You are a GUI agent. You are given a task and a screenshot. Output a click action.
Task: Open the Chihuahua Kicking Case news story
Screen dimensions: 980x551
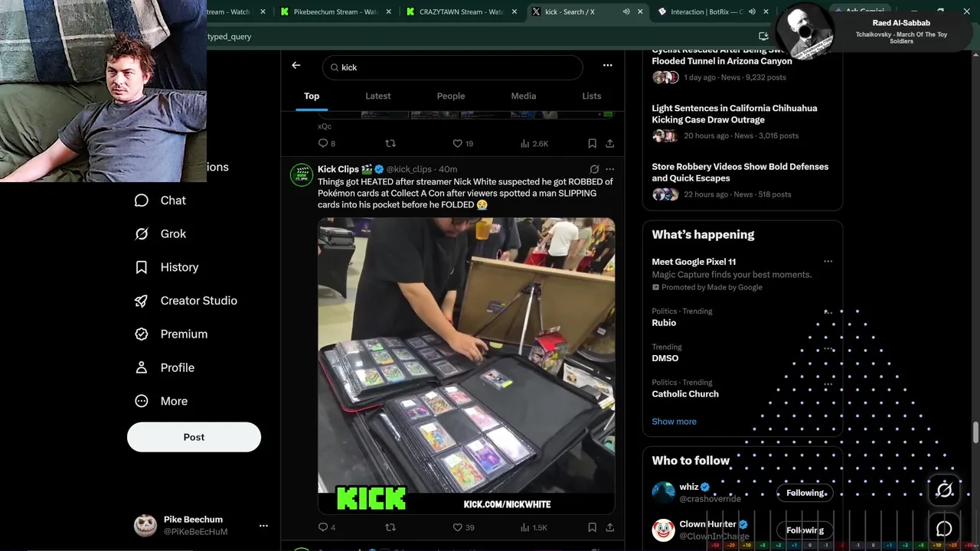coord(734,114)
